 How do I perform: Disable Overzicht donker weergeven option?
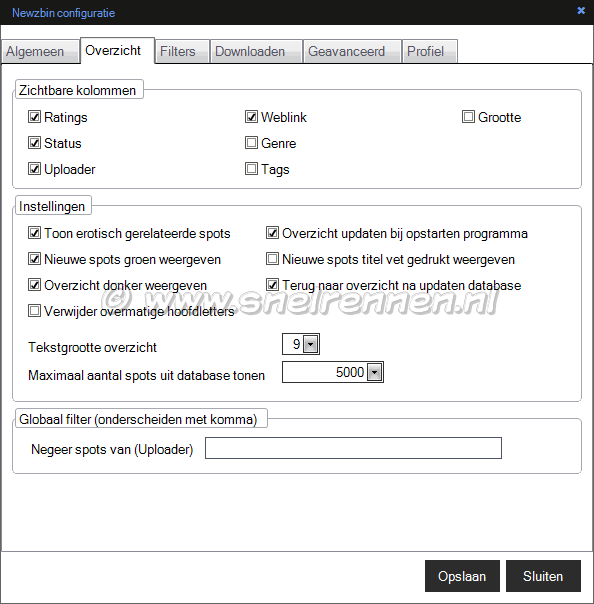(x=34, y=285)
